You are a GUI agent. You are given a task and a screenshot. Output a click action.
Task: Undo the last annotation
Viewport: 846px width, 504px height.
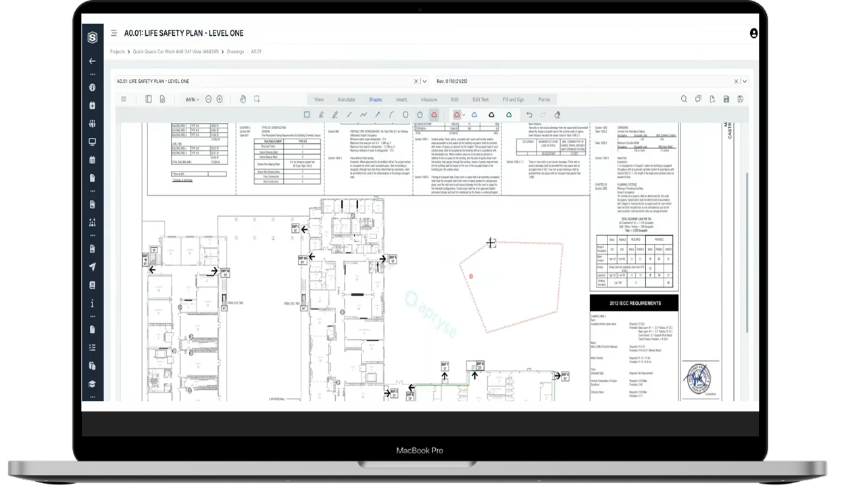point(529,115)
